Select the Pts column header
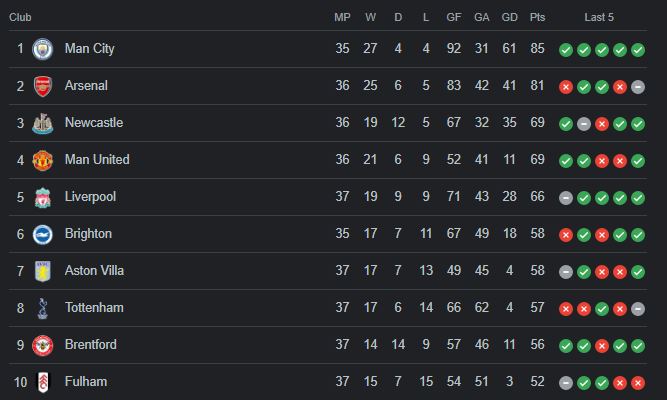 pos(537,17)
